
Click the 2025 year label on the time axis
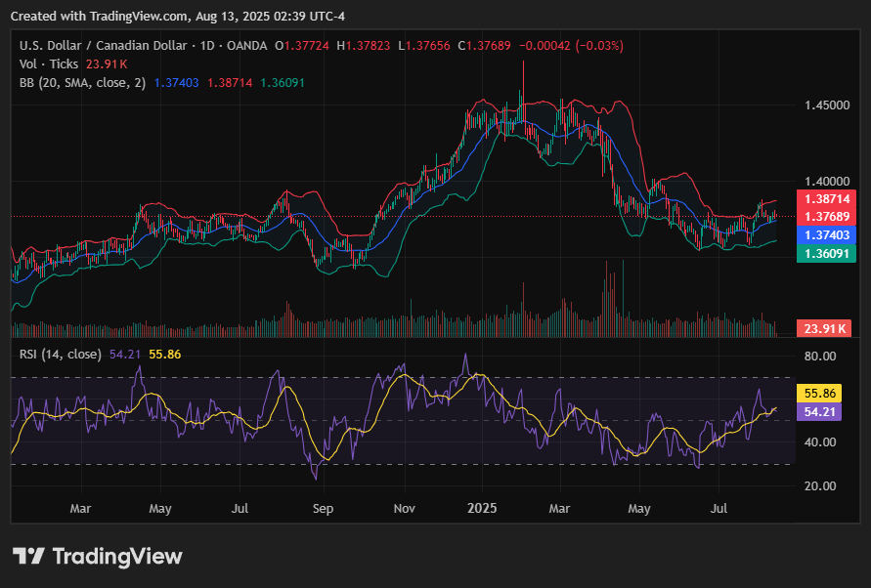[482, 509]
